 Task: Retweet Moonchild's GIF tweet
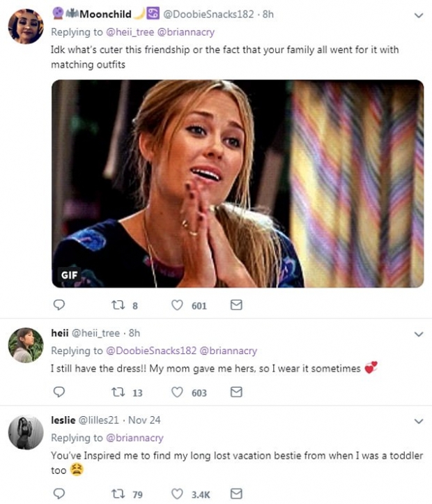point(118,305)
